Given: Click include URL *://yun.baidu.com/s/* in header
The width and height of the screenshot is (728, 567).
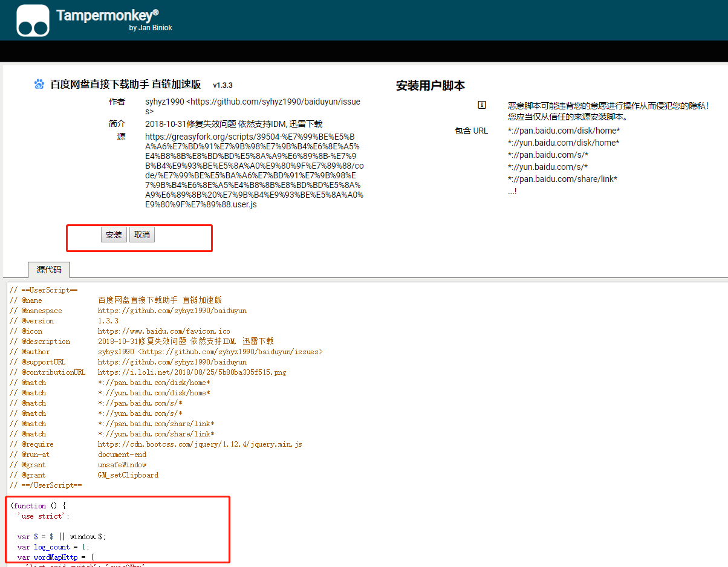Looking at the screenshot, I should pos(548,167).
